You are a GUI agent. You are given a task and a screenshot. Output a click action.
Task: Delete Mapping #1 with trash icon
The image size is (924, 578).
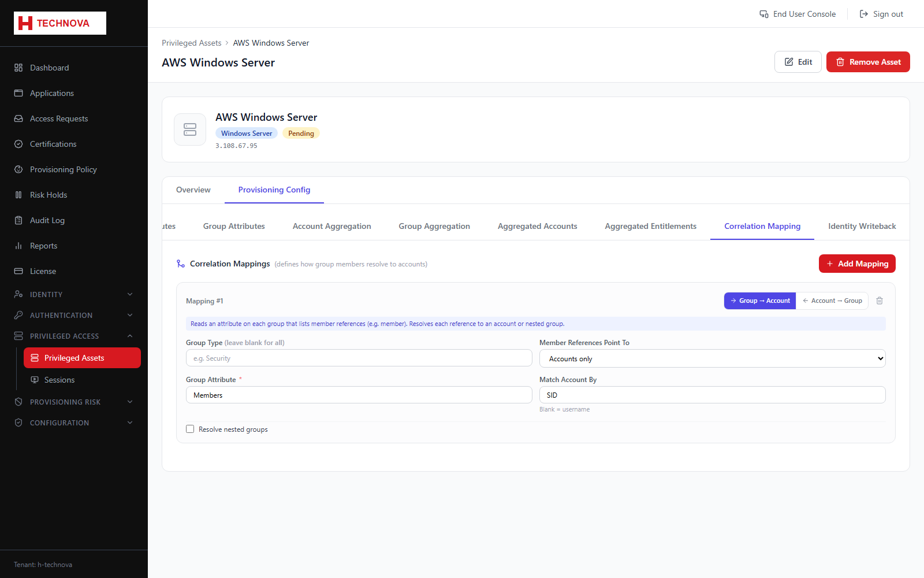tap(880, 301)
